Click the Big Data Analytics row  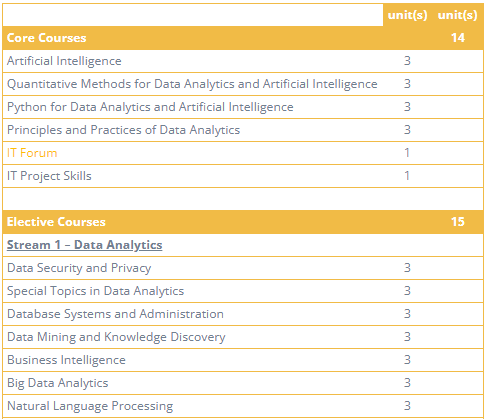pos(243,383)
